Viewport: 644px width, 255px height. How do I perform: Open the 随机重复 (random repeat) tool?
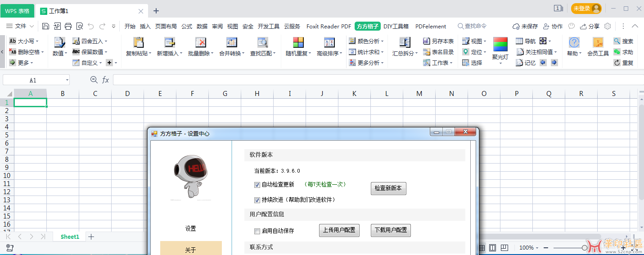[x=298, y=47]
